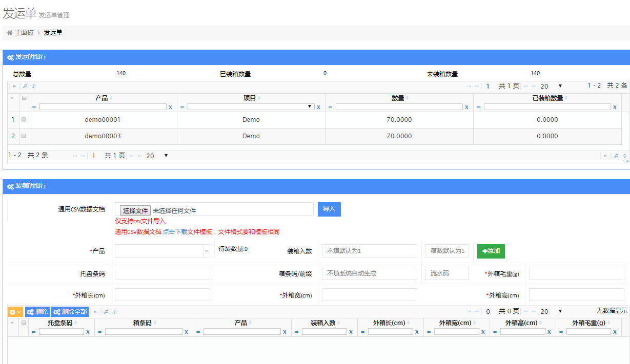Focus the 流水码 input field
Viewport: 630px width, 364px height.
[447, 273]
